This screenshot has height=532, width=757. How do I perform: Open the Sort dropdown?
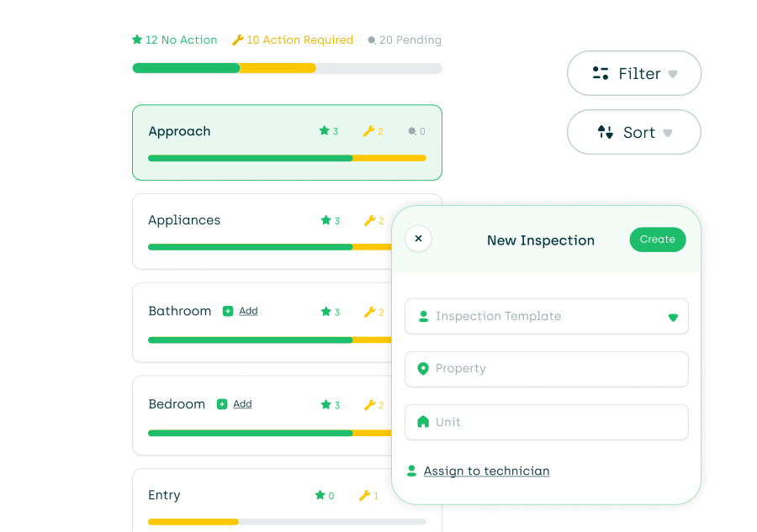coord(633,133)
